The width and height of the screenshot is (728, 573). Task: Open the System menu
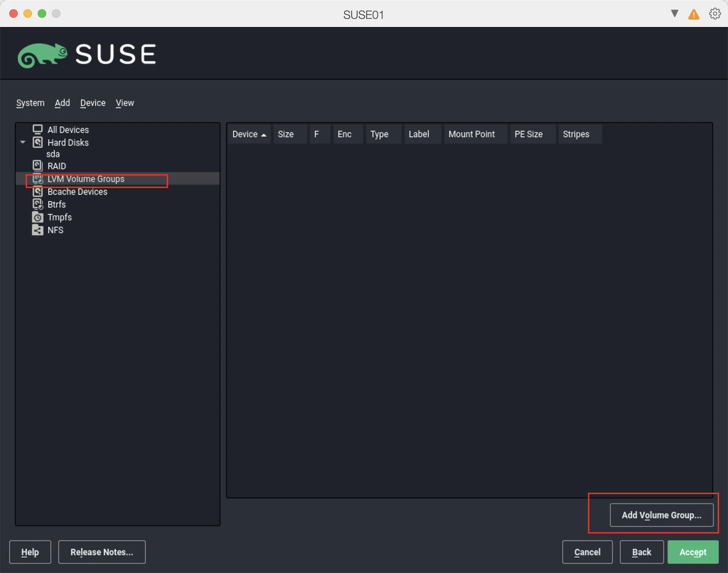pyautogui.click(x=30, y=103)
